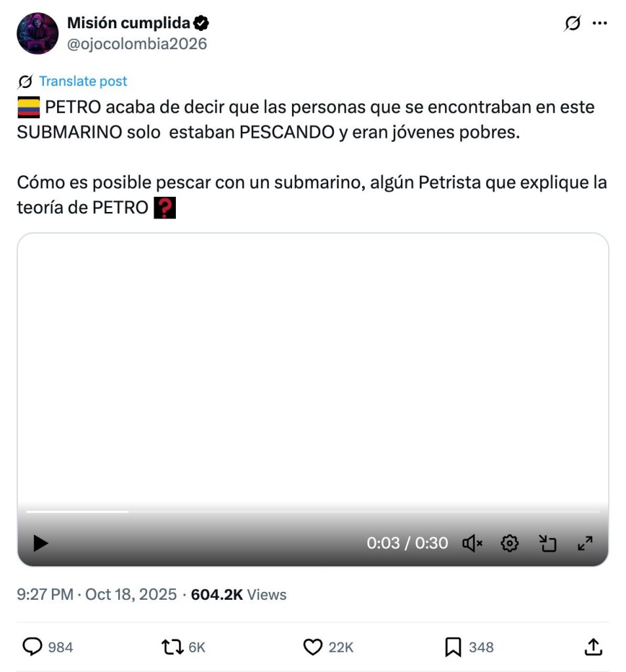Open the Misión cumplida profile avatar
The height and width of the screenshot is (672, 626).
(38, 33)
